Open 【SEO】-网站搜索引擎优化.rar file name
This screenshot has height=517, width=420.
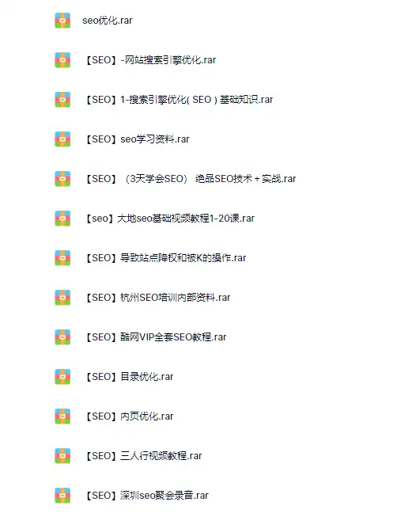coord(150,60)
